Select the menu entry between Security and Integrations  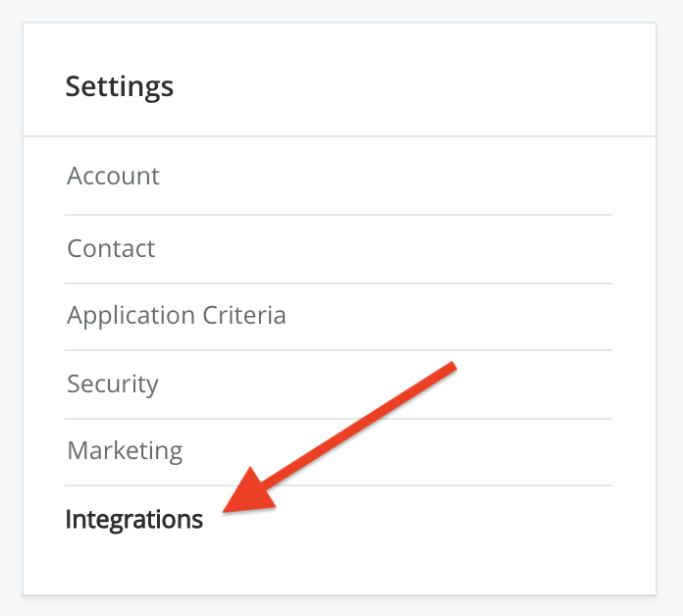coord(125,451)
